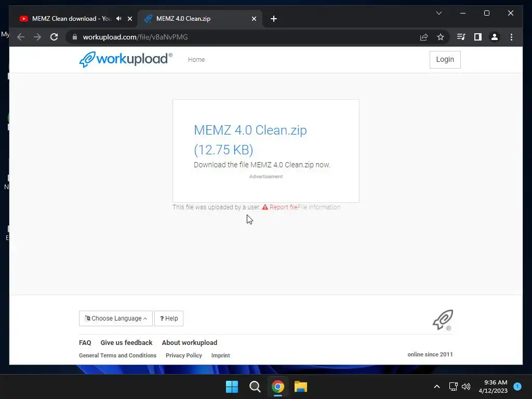
Task: Open a new browser tab
Action: coord(274,19)
